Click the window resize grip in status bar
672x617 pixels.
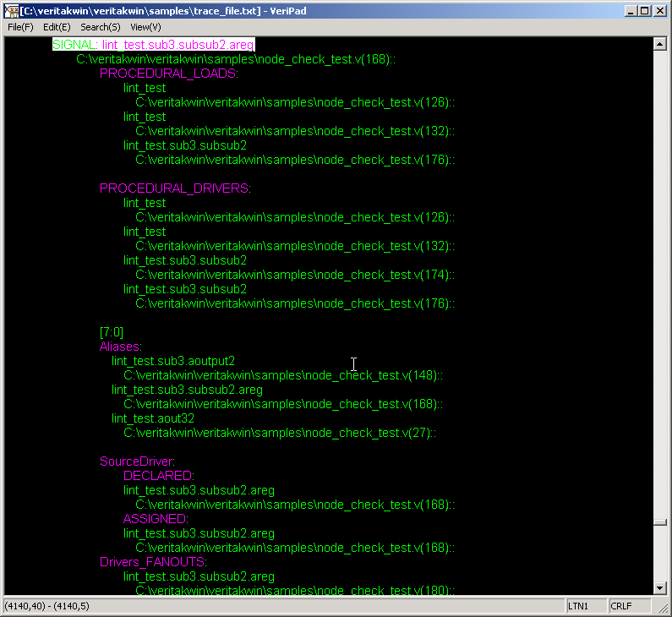[x=663, y=607]
